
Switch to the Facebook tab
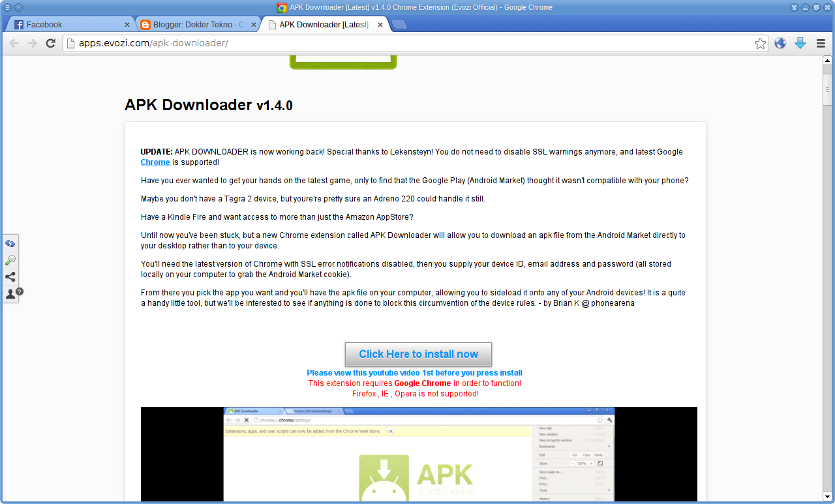tap(71, 25)
